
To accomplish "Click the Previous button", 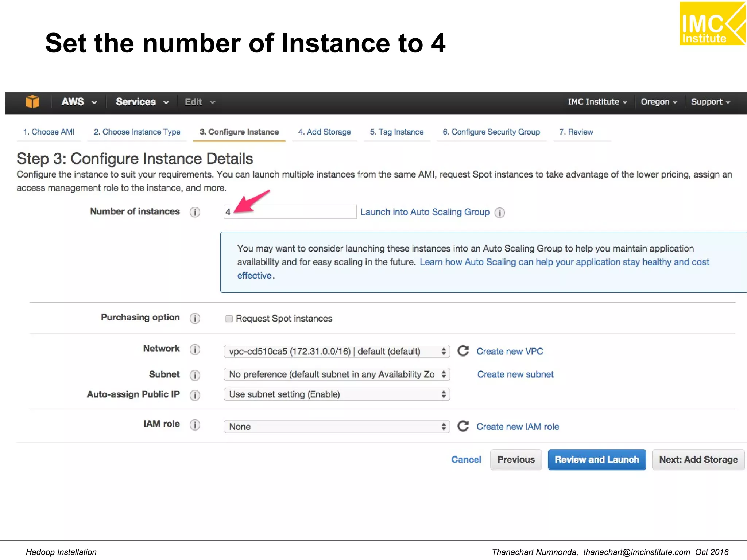I will point(516,460).
